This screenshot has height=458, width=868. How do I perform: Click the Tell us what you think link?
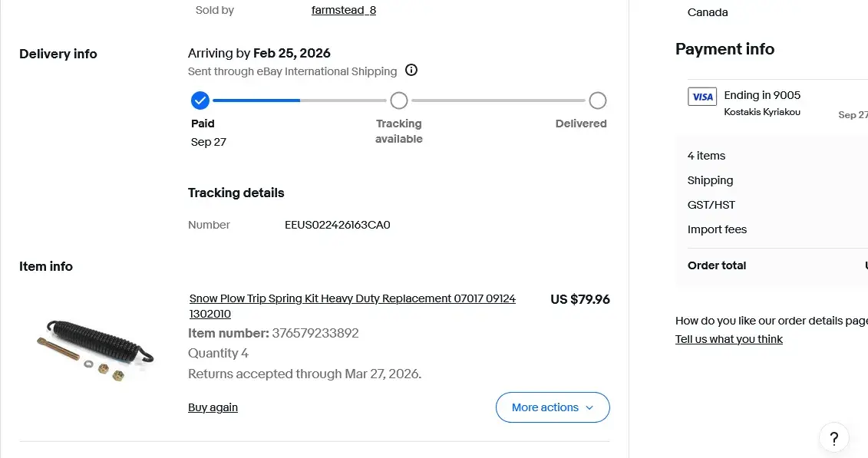point(729,339)
